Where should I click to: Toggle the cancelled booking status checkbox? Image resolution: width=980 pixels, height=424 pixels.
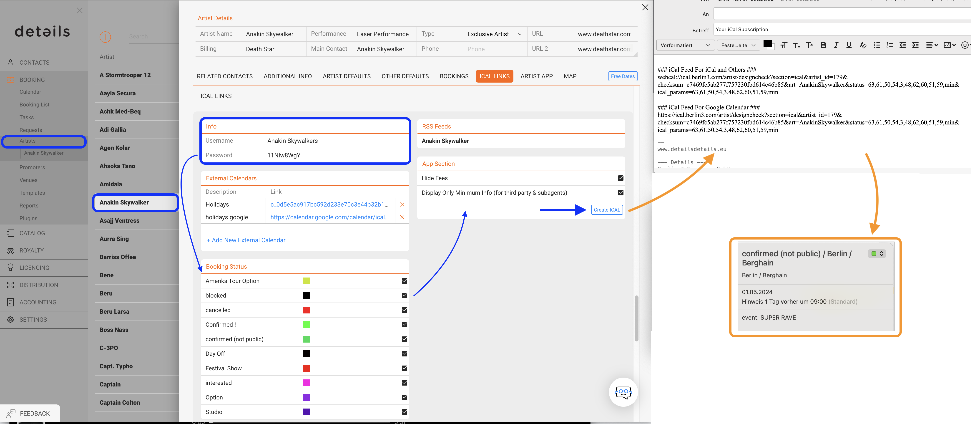405,310
